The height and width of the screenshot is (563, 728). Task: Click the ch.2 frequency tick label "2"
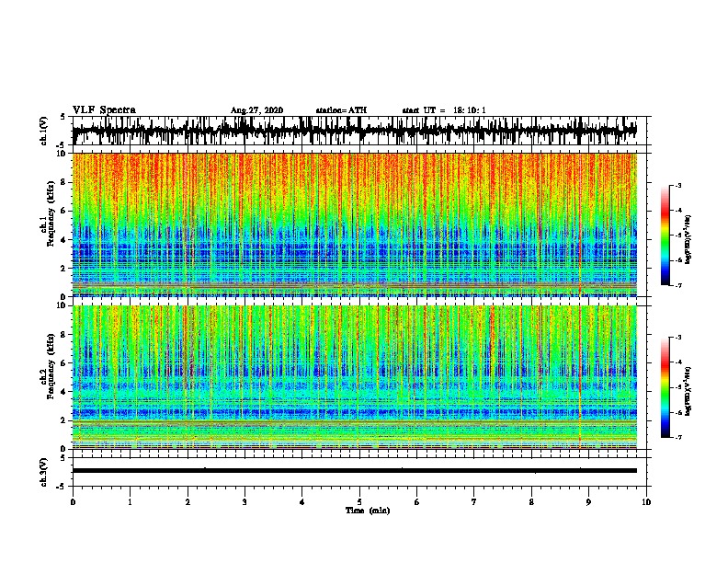pos(64,420)
